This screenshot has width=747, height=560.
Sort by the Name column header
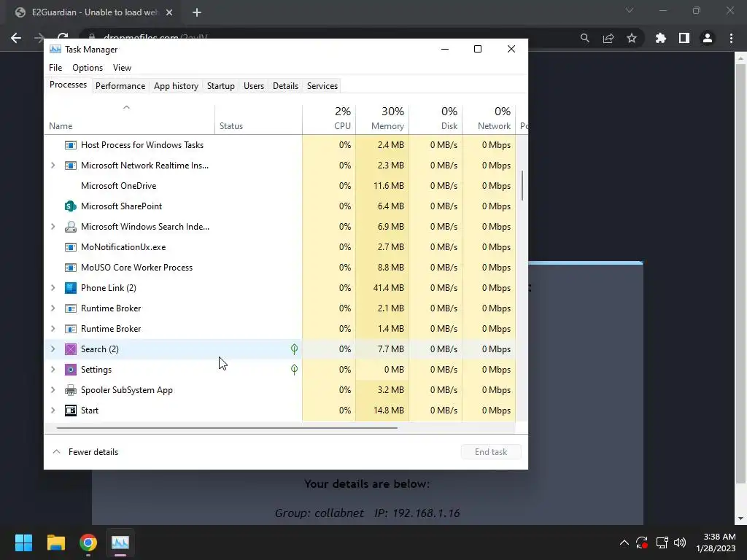[130, 119]
